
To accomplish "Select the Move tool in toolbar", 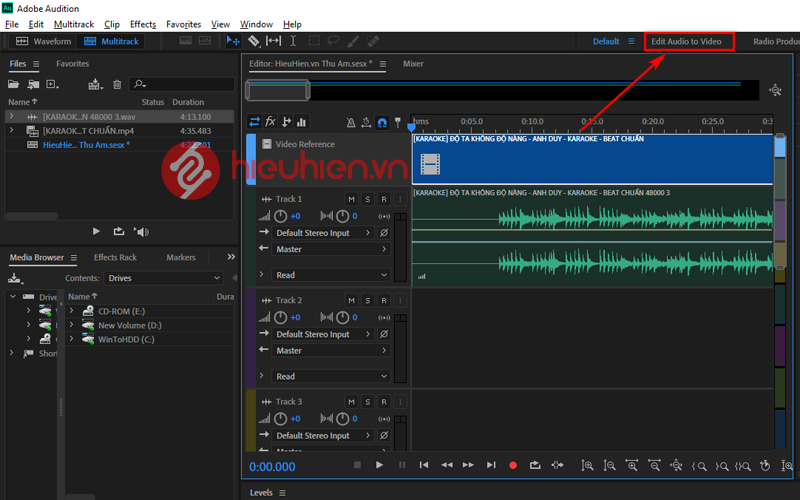I will [233, 41].
